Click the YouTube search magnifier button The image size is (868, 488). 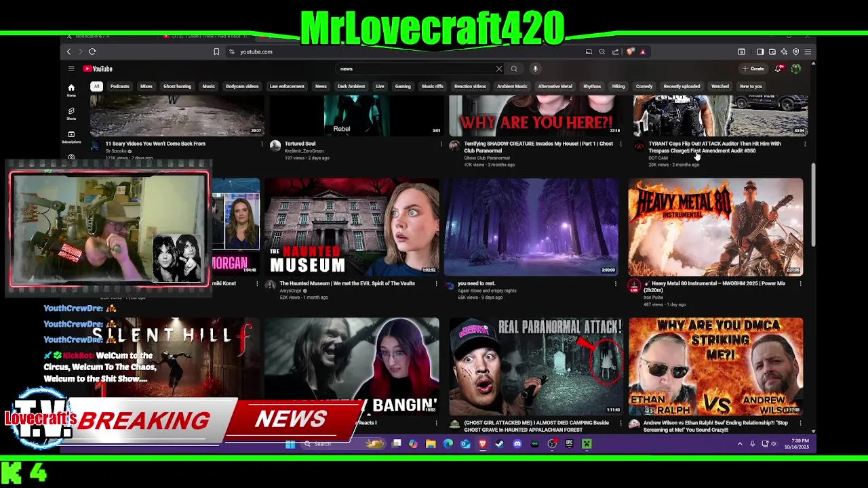pyautogui.click(x=514, y=68)
